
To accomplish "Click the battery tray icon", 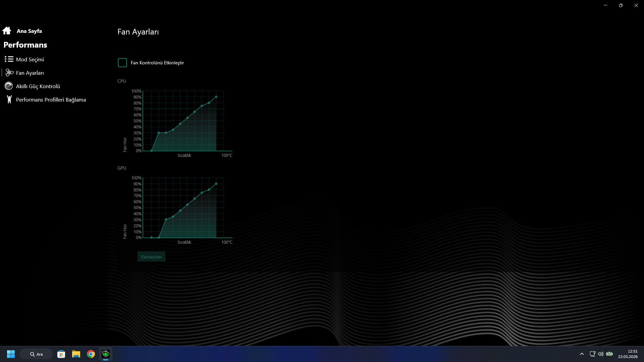I will pos(609,354).
